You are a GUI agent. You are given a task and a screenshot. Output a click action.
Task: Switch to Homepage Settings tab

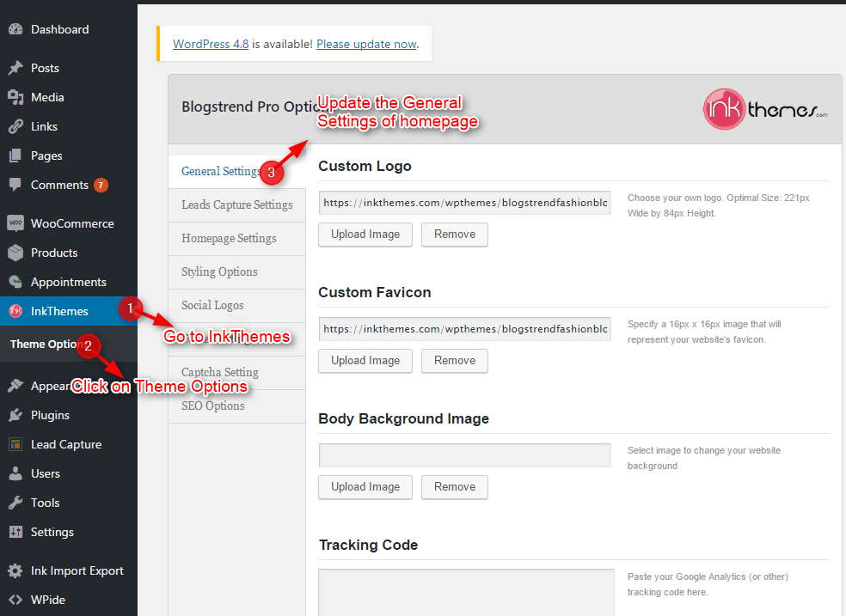(x=236, y=238)
